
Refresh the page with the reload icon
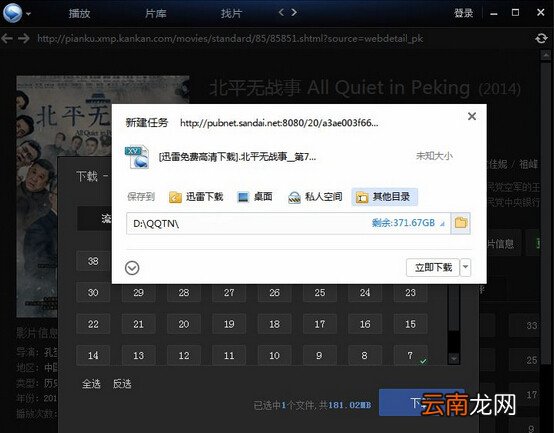point(541,38)
